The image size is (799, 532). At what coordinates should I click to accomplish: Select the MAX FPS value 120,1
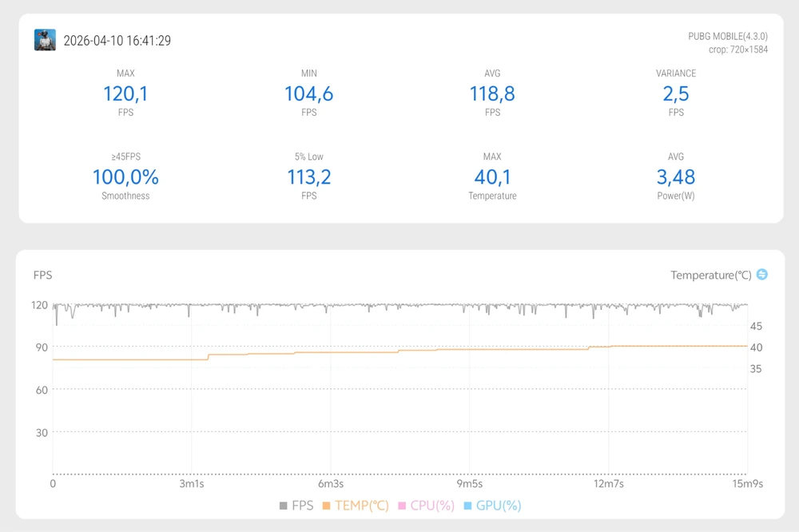[125, 93]
